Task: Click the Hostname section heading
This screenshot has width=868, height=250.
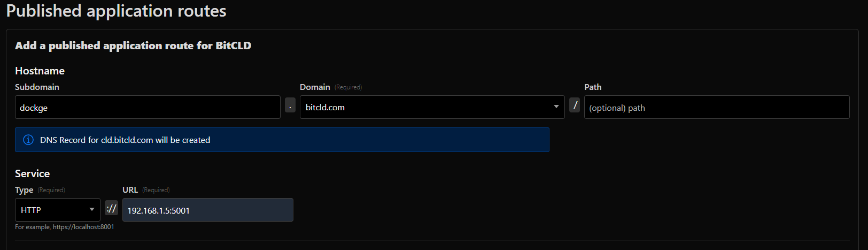Action: click(x=40, y=71)
